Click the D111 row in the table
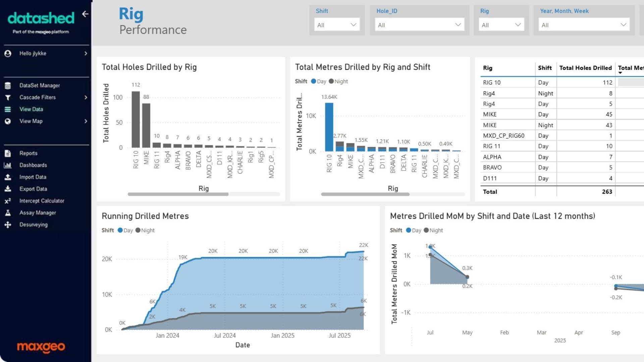The height and width of the screenshot is (362, 644). coord(562,178)
